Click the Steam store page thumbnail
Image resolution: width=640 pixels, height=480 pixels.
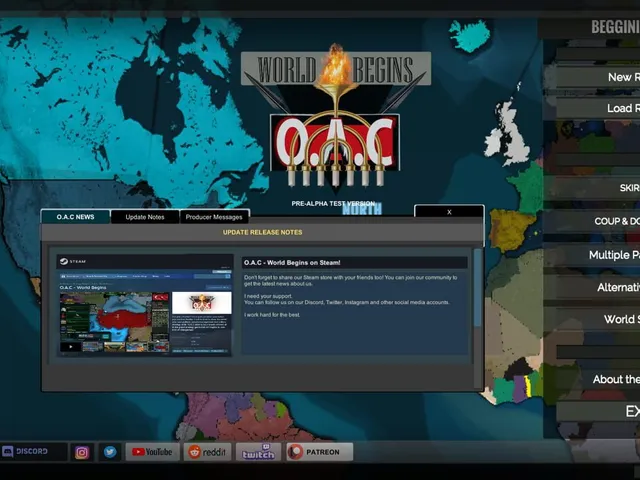(144, 305)
